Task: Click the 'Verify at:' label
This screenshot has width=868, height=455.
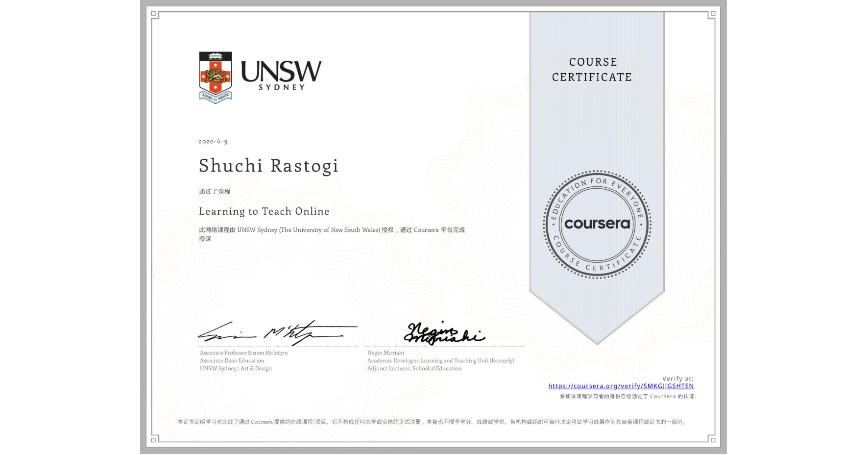Action: pos(678,379)
